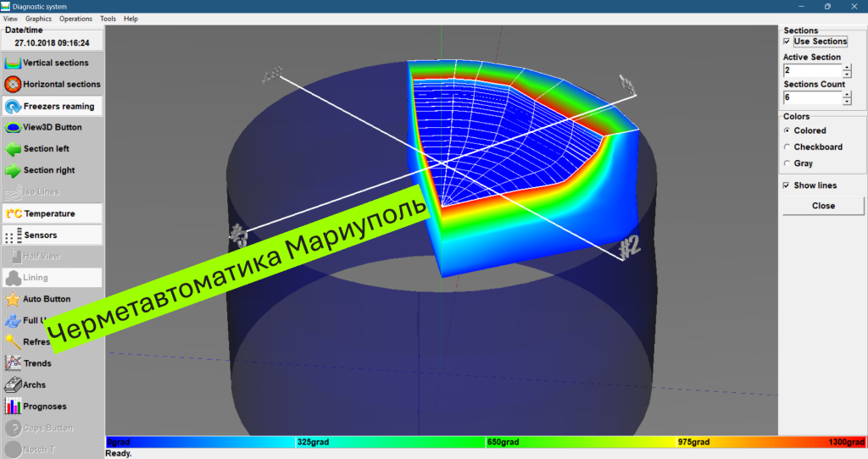
Task: Increase Sections Count with up arrow
Action: [847, 94]
